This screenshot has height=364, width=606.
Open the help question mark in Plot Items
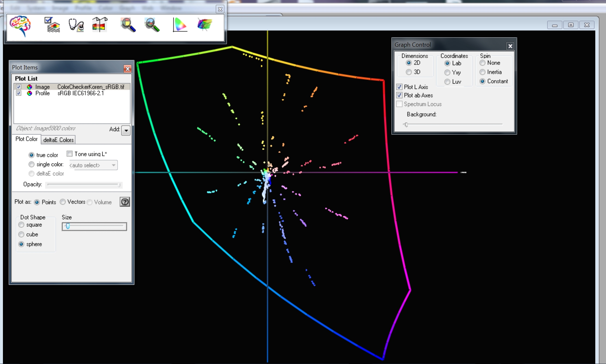[125, 202]
